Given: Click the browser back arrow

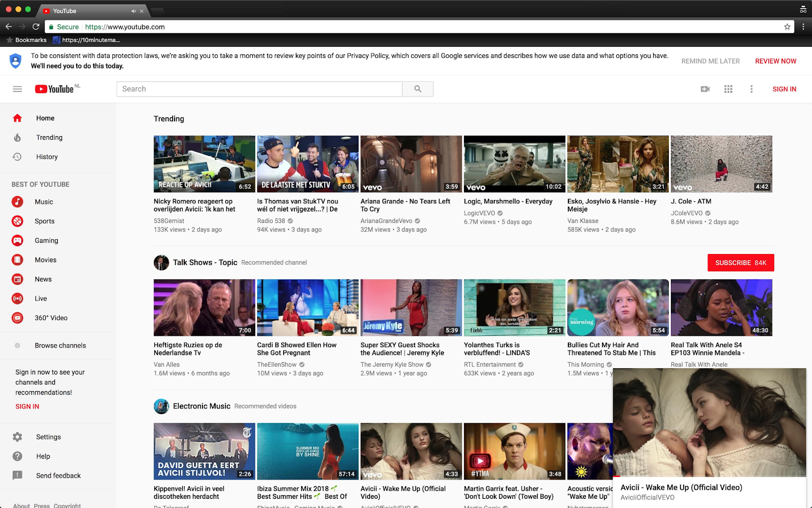Looking at the screenshot, I should point(9,26).
